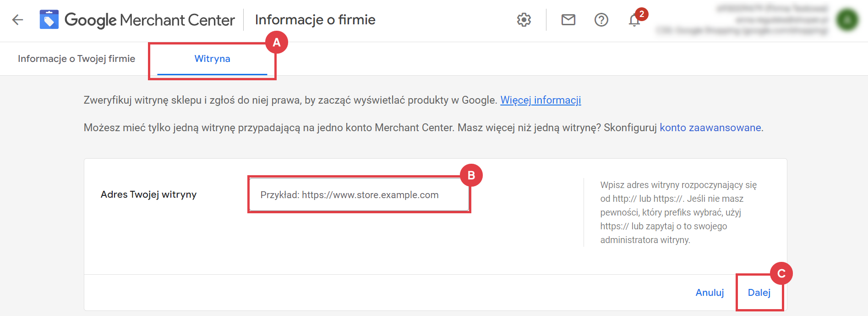Image resolution: width=868 pixels, height=316 pixels.
Task: Click the Google Merchant Center logo icon
Action: (49, 20)
